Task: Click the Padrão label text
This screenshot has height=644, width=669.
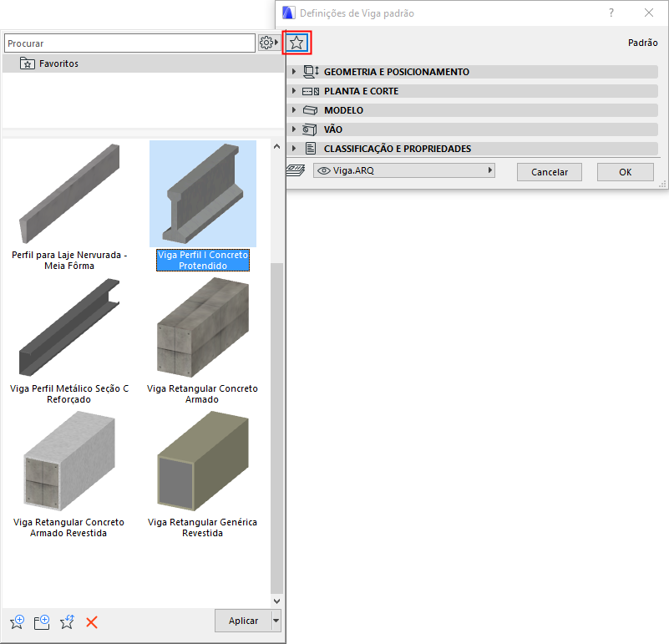Action: (642, 43)
